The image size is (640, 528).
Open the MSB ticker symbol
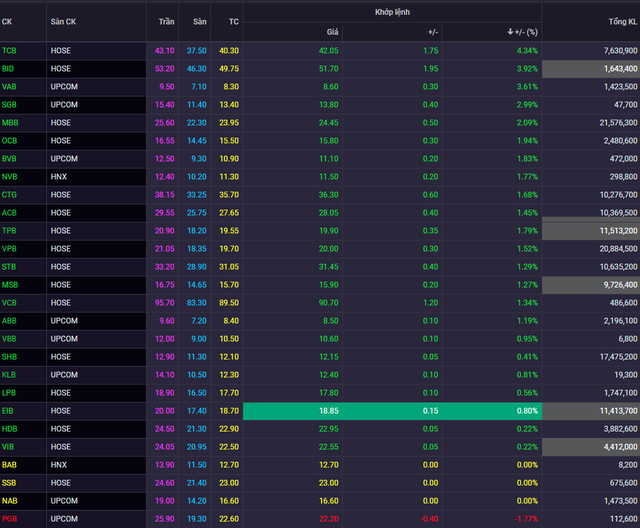[10, 284]
